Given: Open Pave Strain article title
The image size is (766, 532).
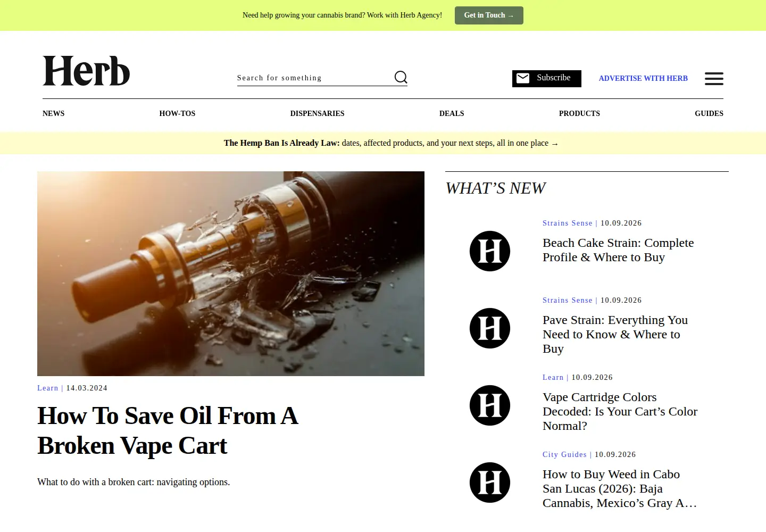Looking at the screenshot, I should point(615,334).
